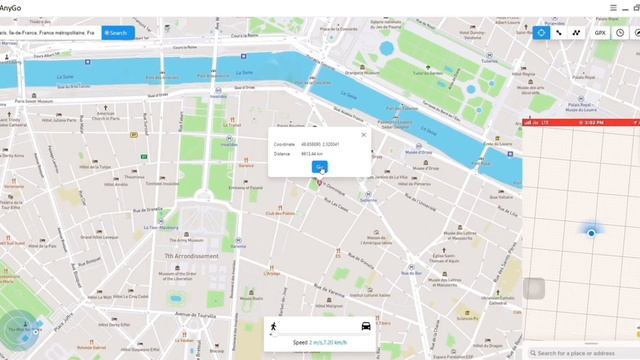Screen dimensions: 640x360
Task: Click the Rue du Bac metro marker
Action: (411, 267)
